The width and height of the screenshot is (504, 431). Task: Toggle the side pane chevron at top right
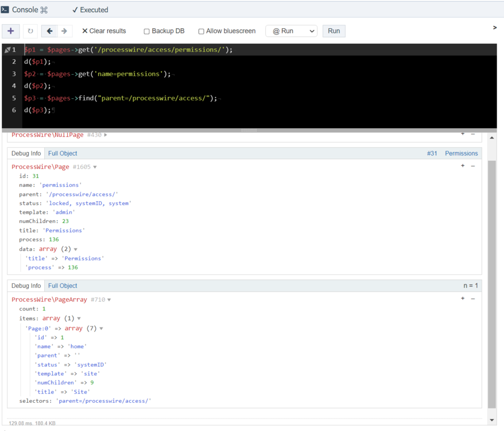coord(495,28)
